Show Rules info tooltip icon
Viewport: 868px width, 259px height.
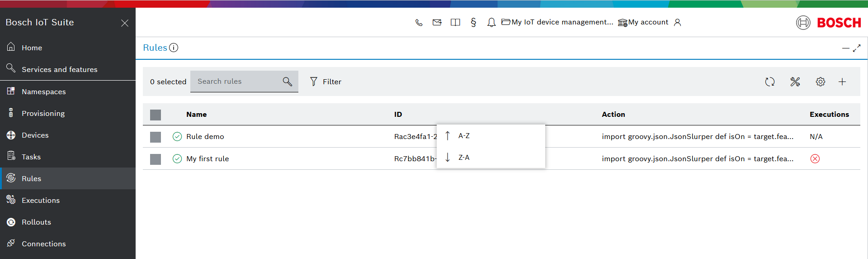(x=174, y=48)
